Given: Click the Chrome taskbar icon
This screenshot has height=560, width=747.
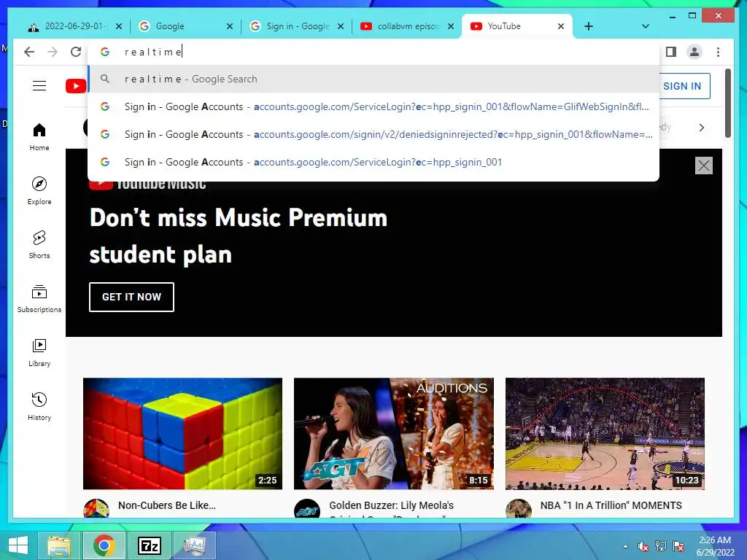Looking at the screenshot, I should 104,545.
